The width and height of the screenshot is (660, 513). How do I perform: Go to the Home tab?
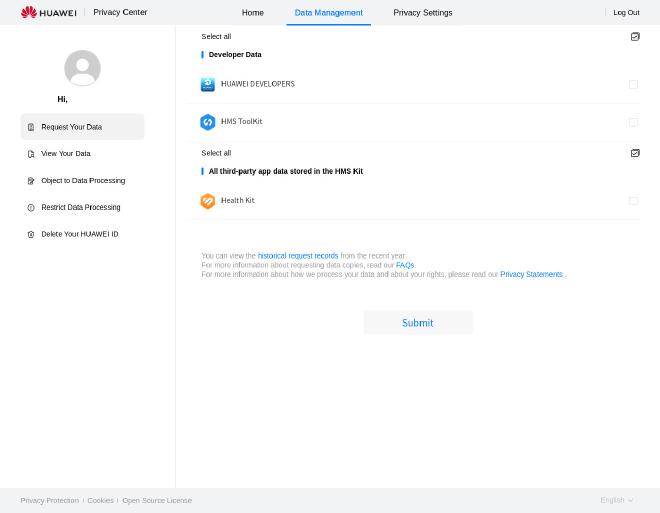click(x=253, y=13)
